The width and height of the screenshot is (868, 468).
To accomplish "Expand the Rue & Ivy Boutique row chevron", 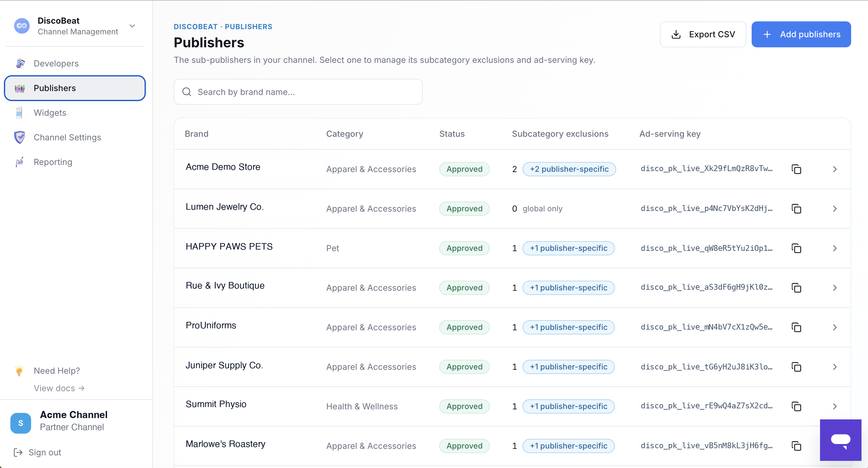I will pos(835,288).
